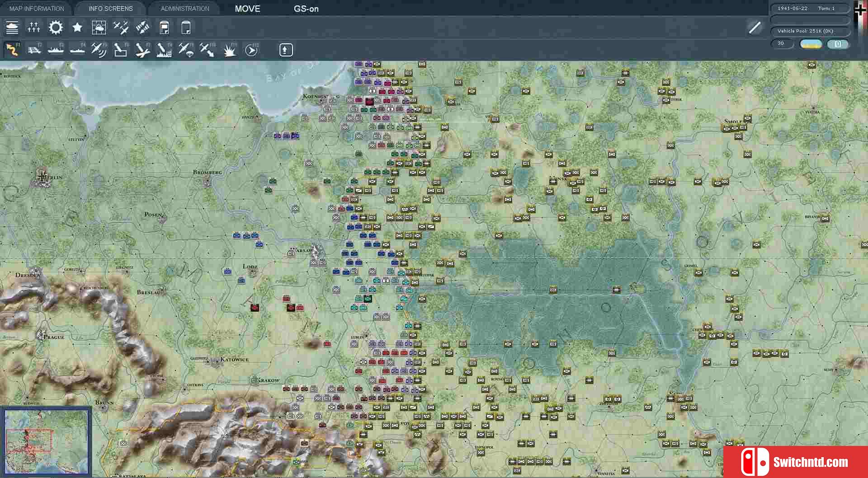
Task: Select Air transfer mode (F10) icon
Action: (208, 50)
